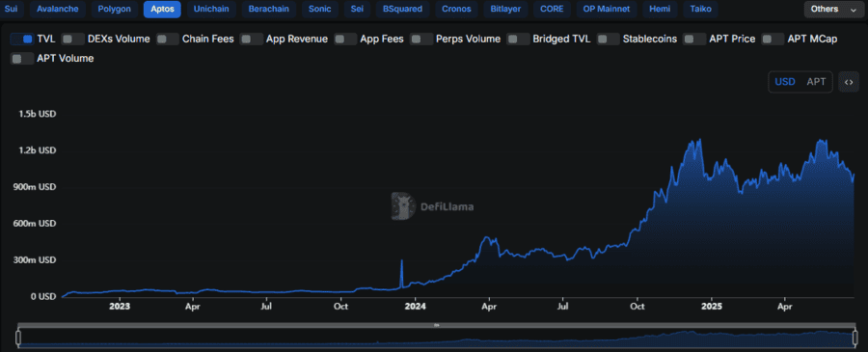
Task: Open the Taiko chain tab
Action: 700,10
